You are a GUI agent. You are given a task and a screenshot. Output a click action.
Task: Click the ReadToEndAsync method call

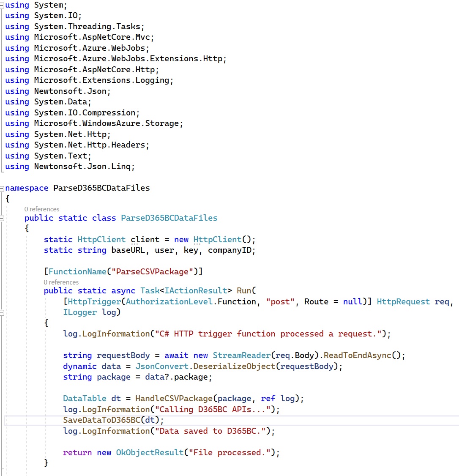click(357, 356)
